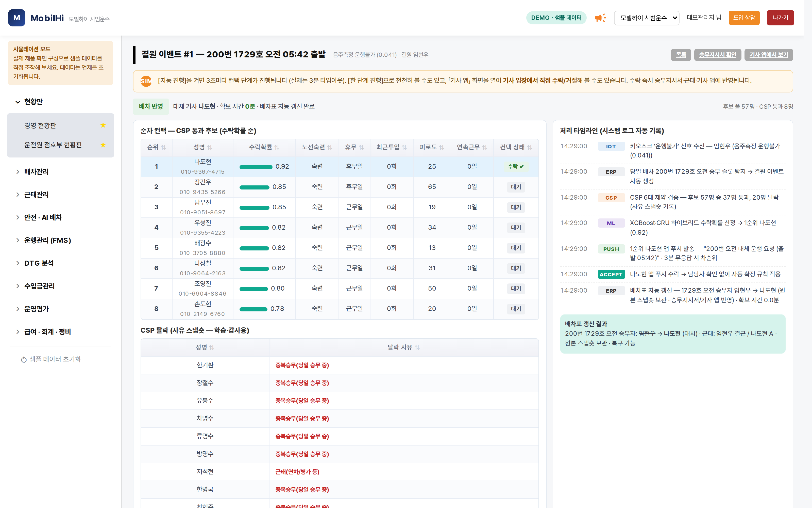Screen dimensions: 812x508
Task: Click the 배차표 갱신 결과 summary box
Action: tap(672, 334)
